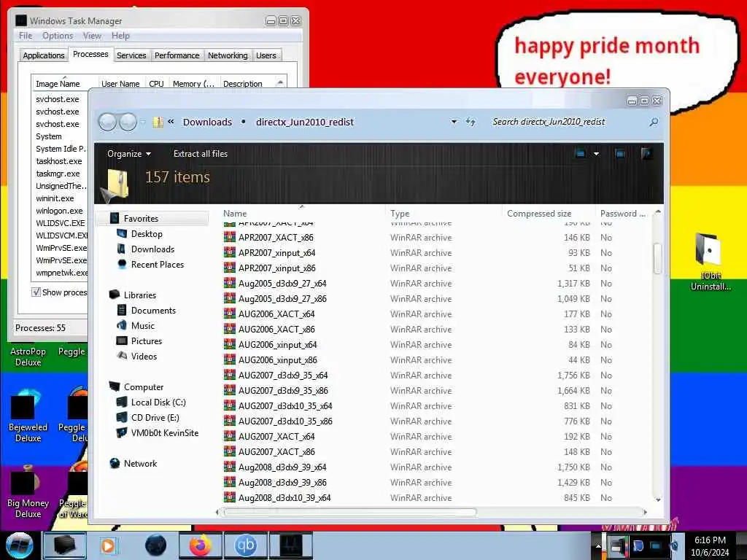Select Local Disk (C:) in sidebar

click(x=158, y=402)
